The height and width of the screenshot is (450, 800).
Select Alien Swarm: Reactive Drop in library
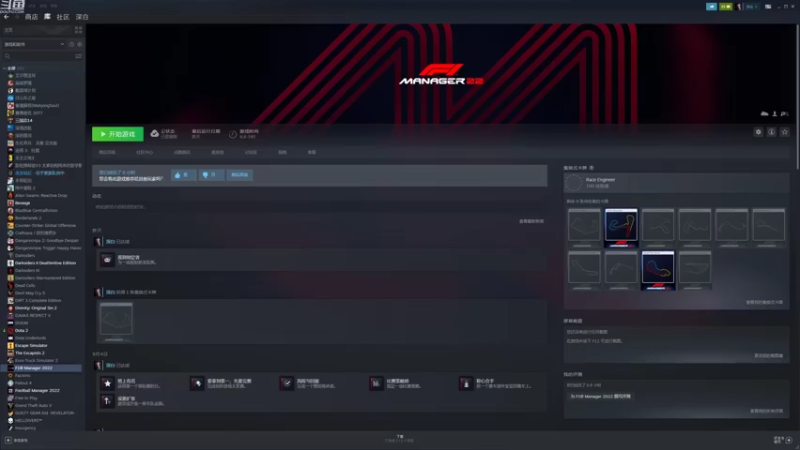pyautogui.click(x=41, y=195)
